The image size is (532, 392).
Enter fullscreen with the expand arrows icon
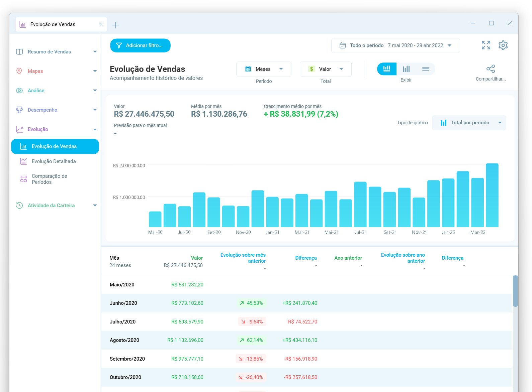(486, 45)
